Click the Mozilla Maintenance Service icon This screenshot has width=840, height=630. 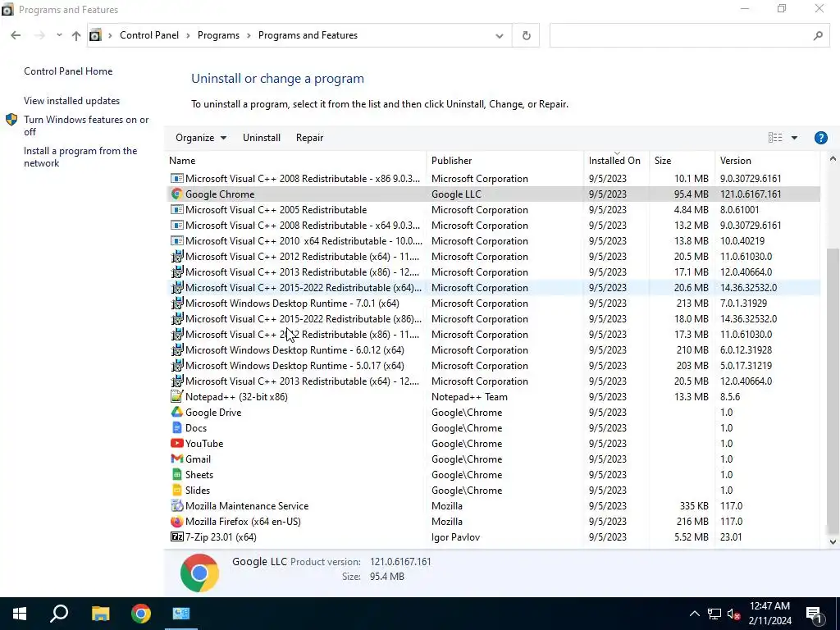pyautogui.click(x=176, y=505)
